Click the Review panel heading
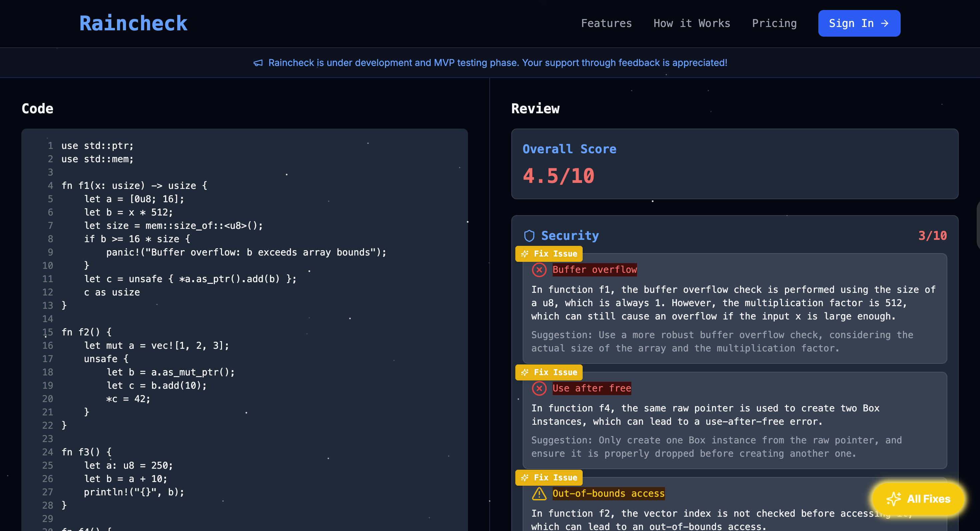Viewport: 980px width, 531px height. [x=535, y=109]
